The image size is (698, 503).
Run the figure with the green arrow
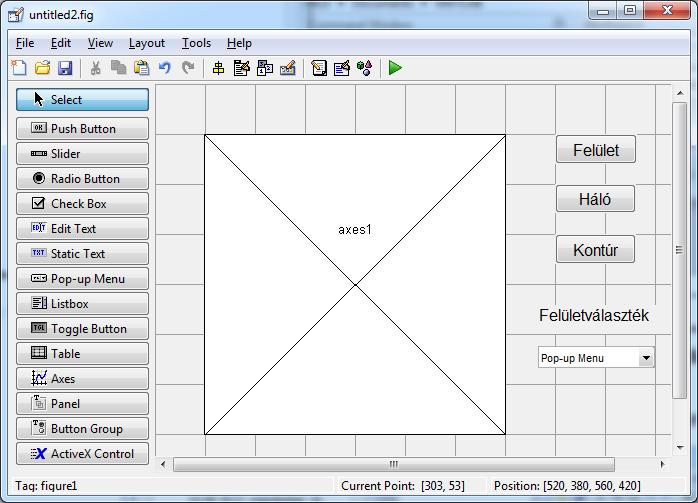coord(395,68)
